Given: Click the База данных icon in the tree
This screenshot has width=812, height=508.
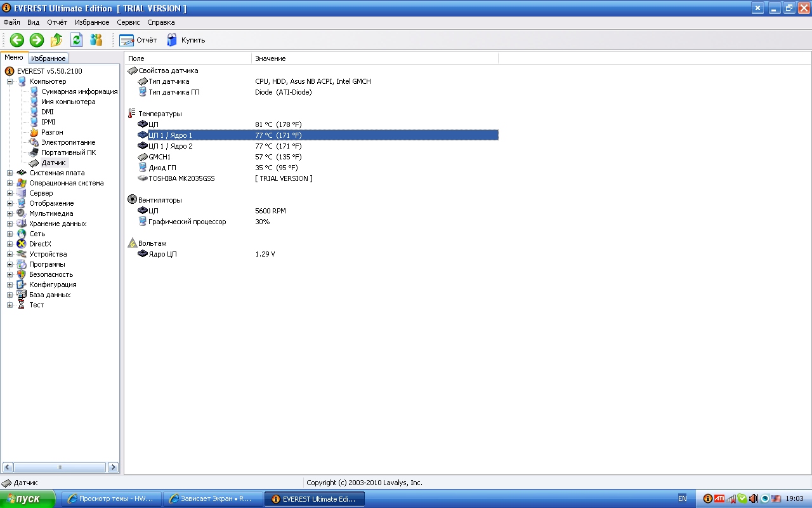Looking at the screenshot, I should [22, 295].
